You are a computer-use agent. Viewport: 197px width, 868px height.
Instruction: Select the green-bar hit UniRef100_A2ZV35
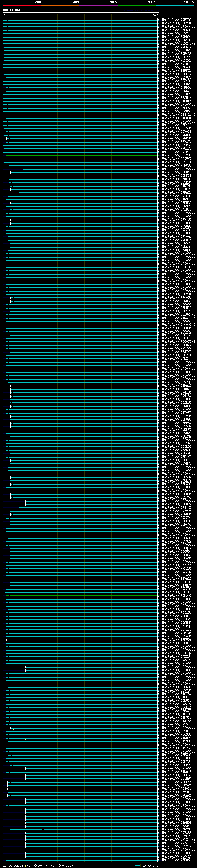point(177,155)
